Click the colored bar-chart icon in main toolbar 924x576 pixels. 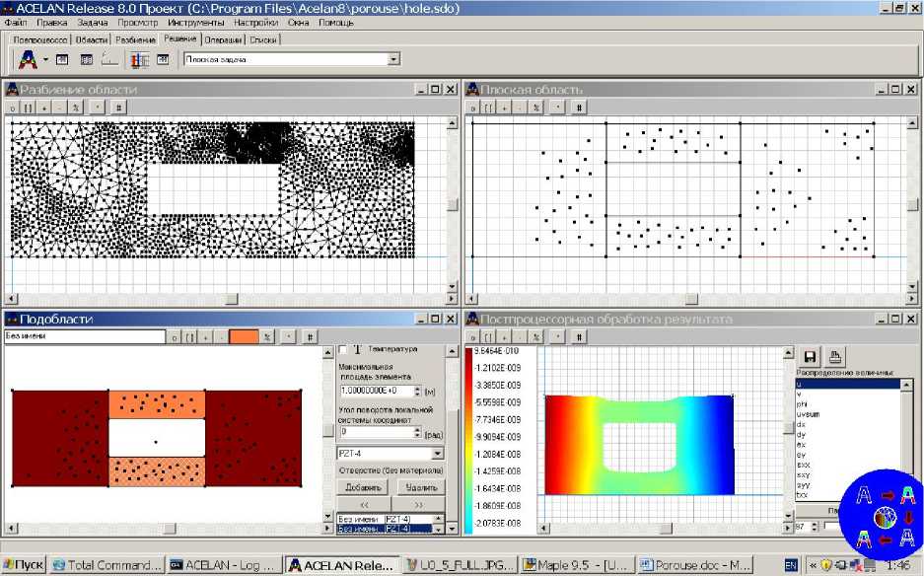140,60
